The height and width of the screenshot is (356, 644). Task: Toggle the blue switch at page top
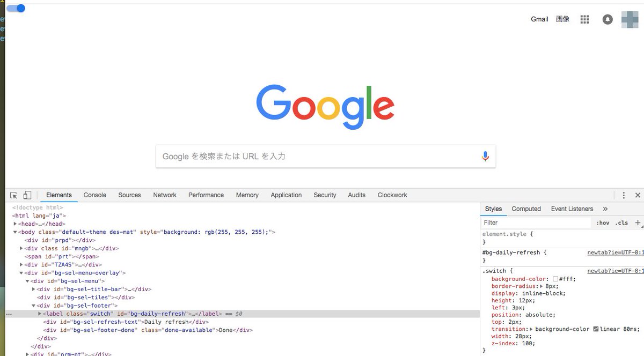tap(16, 8)
